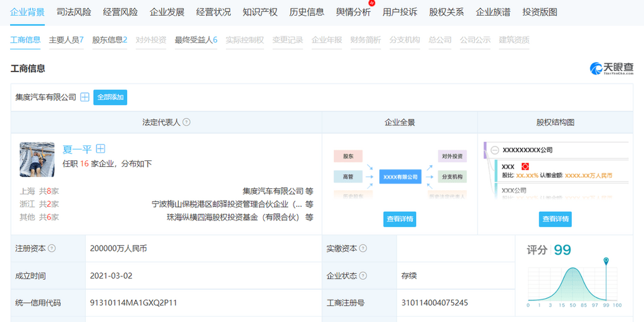Image resolution: width=644 pixels, height=322 pixels.
Task: Click the plus icon beside 集度汽车有限公司
Action: [x=85, y=97]
